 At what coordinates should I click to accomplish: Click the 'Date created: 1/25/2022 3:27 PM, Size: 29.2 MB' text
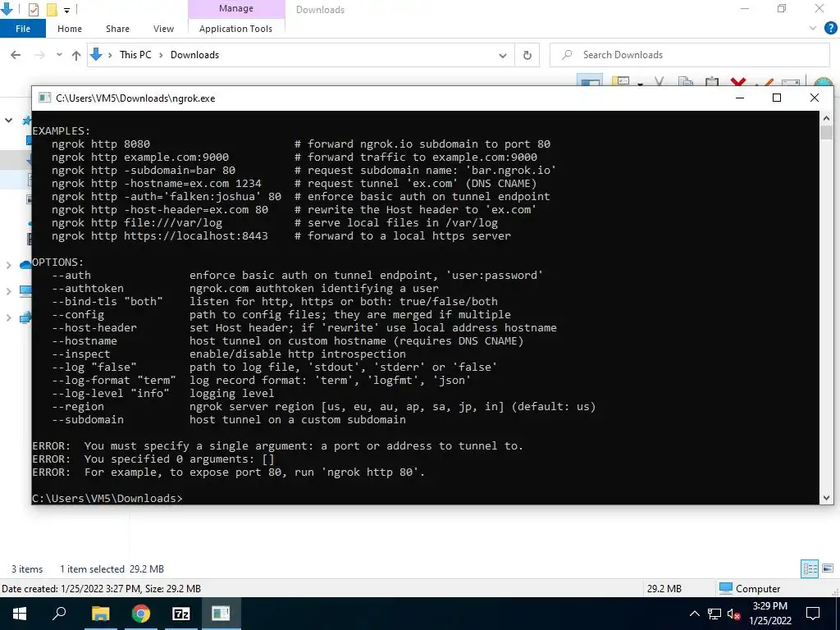[x=101, y=589]
